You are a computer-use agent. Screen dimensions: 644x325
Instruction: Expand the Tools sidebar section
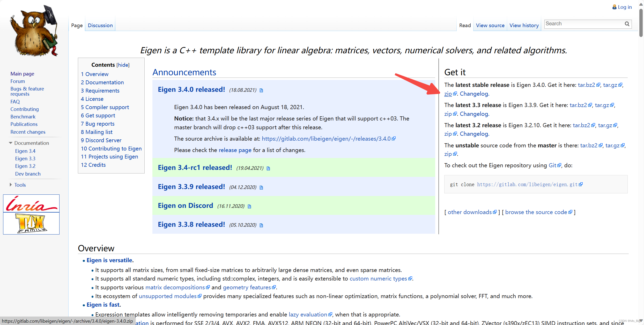[x=11, y=185]
